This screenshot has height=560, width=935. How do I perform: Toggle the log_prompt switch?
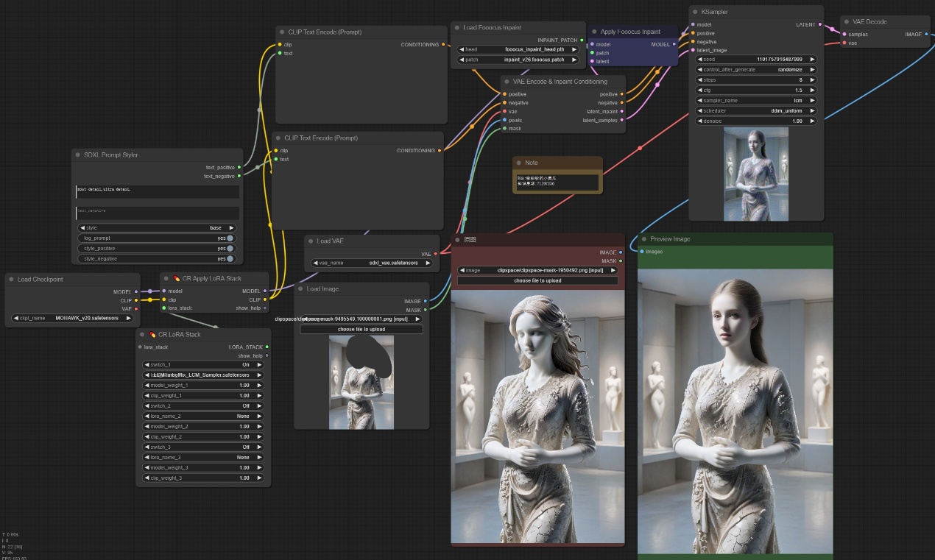coord(230,238)
